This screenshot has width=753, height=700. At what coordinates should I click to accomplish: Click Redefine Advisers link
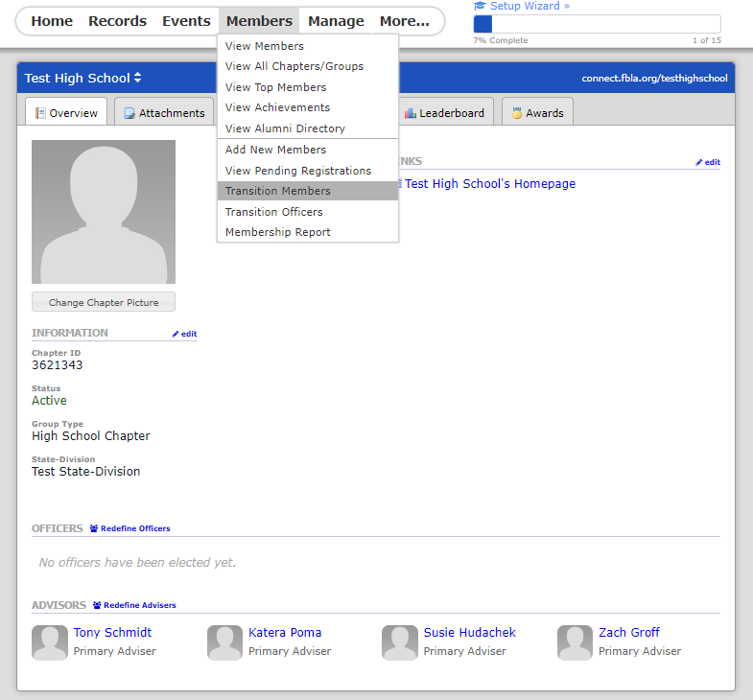[140, 605]
